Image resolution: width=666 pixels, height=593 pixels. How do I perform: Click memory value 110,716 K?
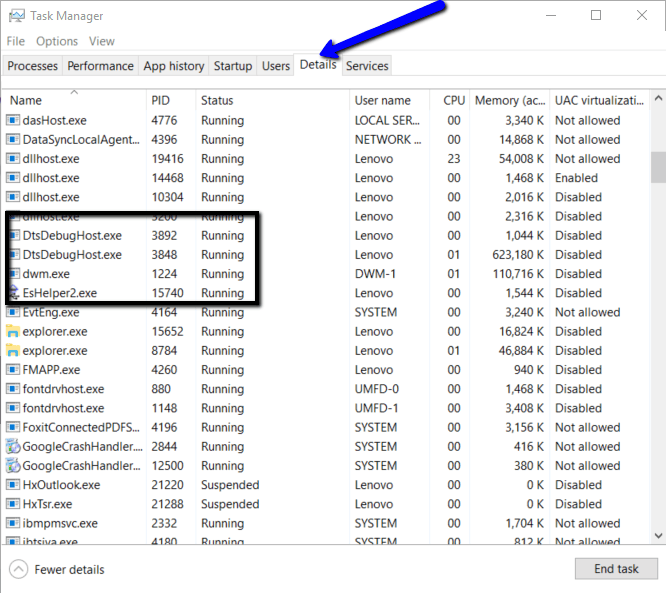pos(518,274)
